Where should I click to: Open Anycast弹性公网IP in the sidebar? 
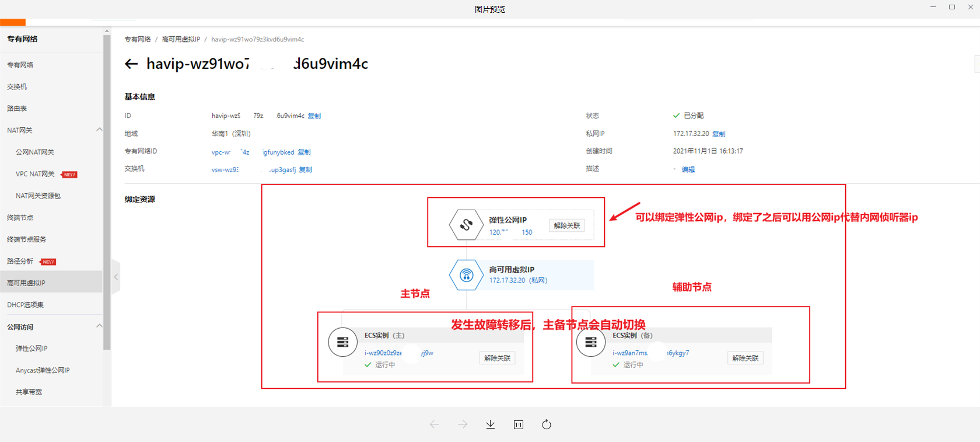[x=43, y=370]
